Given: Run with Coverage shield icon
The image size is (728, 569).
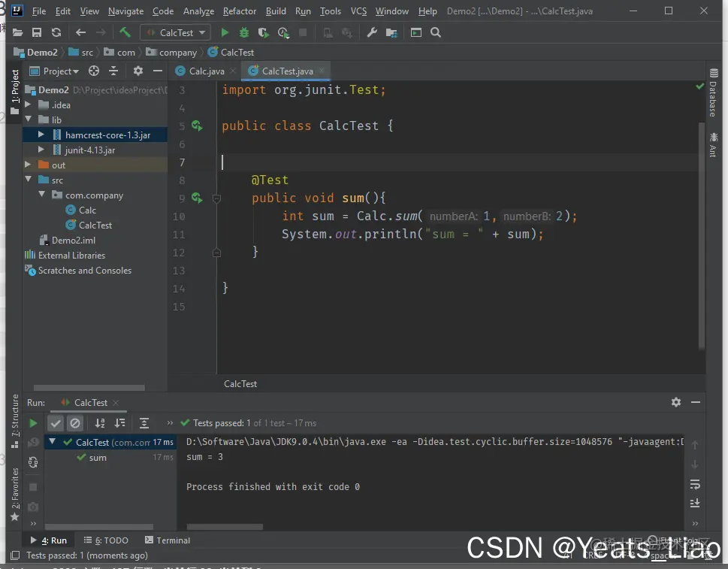Looking at the screenshot, I should 263,32.
